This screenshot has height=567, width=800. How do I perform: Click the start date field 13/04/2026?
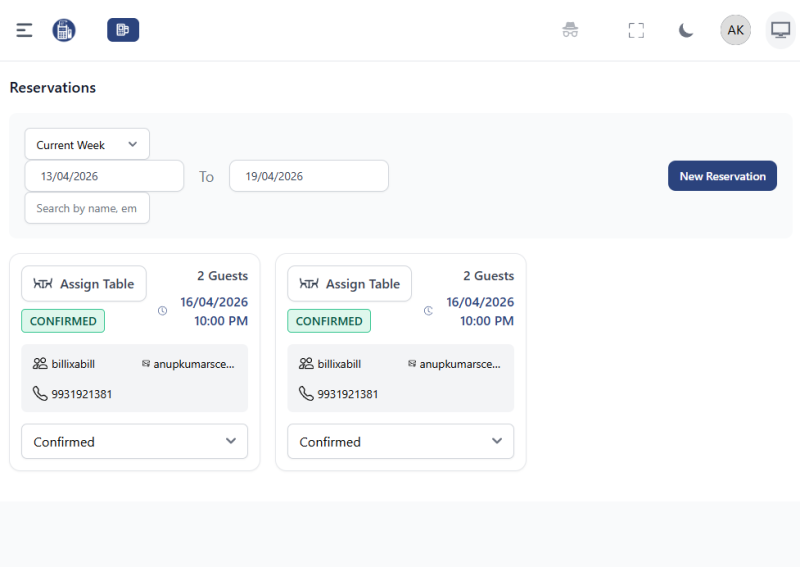tap(104, 176)
